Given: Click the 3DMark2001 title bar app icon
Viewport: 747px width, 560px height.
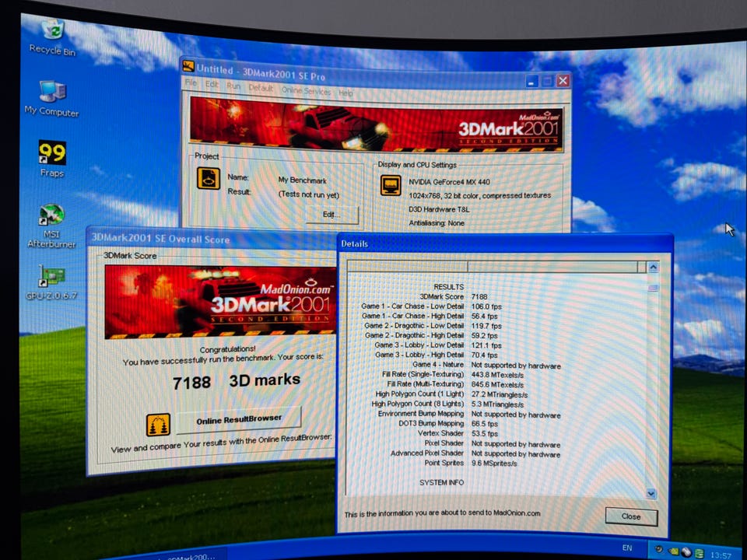Looking at the screenshot, I should (188, 65).
